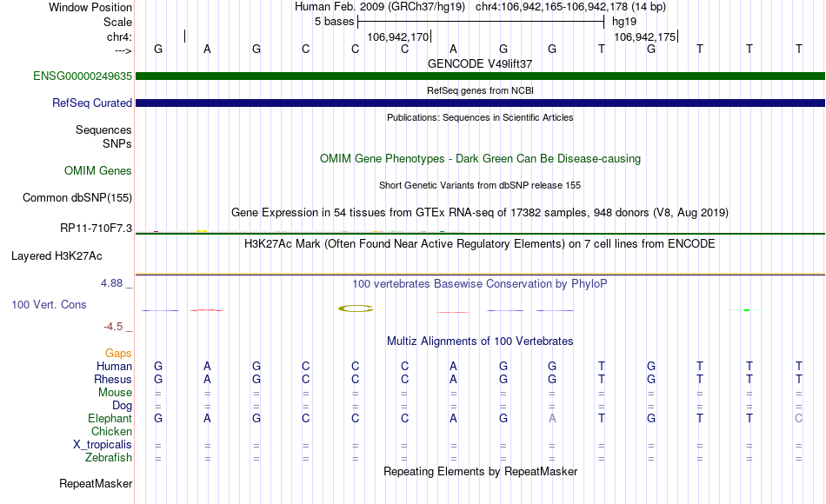The image size is (826, 504).
Task: Click the GENCODE V49lift37 track title
Action: point(480,63)
